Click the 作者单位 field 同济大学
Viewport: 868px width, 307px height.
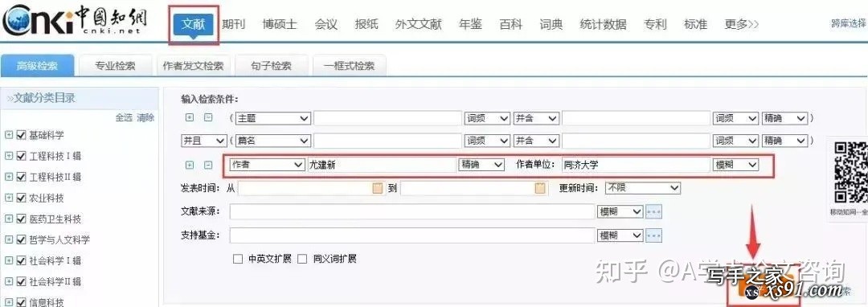point(636,165)
